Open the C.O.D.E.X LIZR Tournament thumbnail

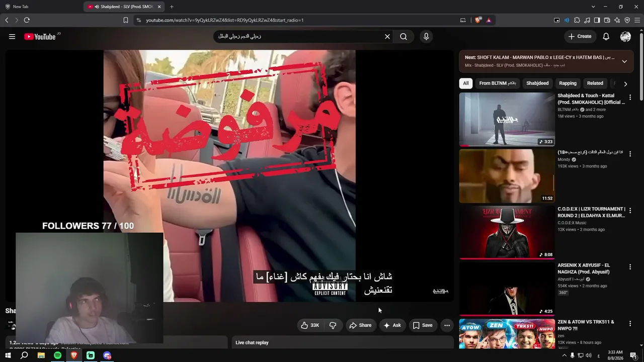point(507,233)
